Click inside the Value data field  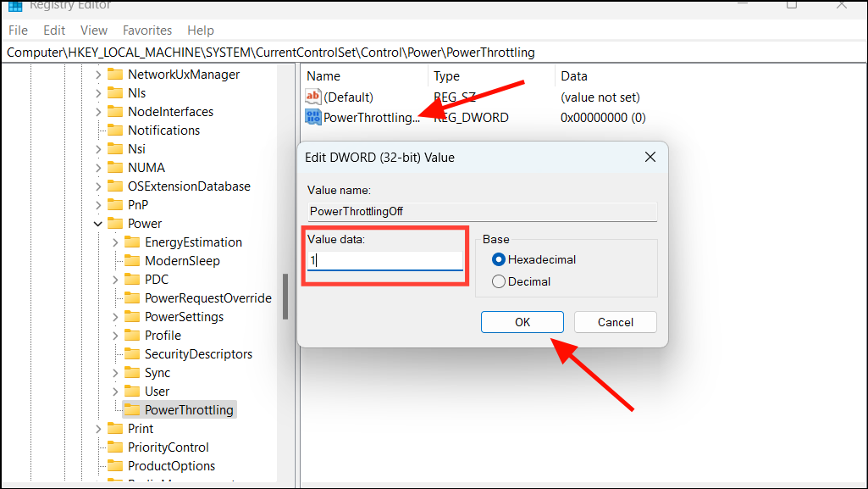point(384,260)
